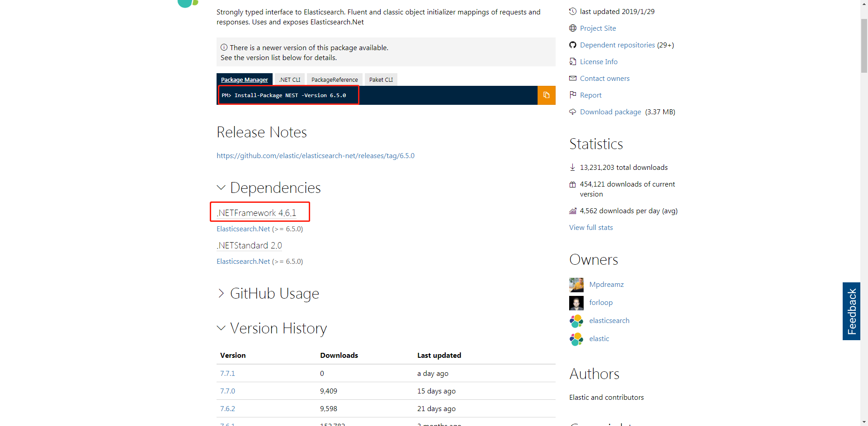The height and width of the screenshot is (426, 868).
Task: Open the 6.5.0 release notes link
Action: pyautogui.click(x=316, y=155)
